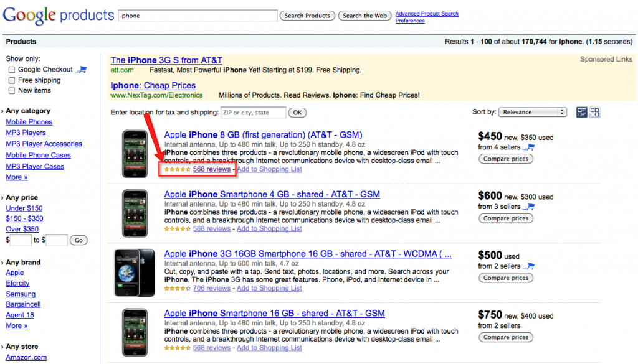Switch to list view icon
638x364 pixels.
[582, 113]
